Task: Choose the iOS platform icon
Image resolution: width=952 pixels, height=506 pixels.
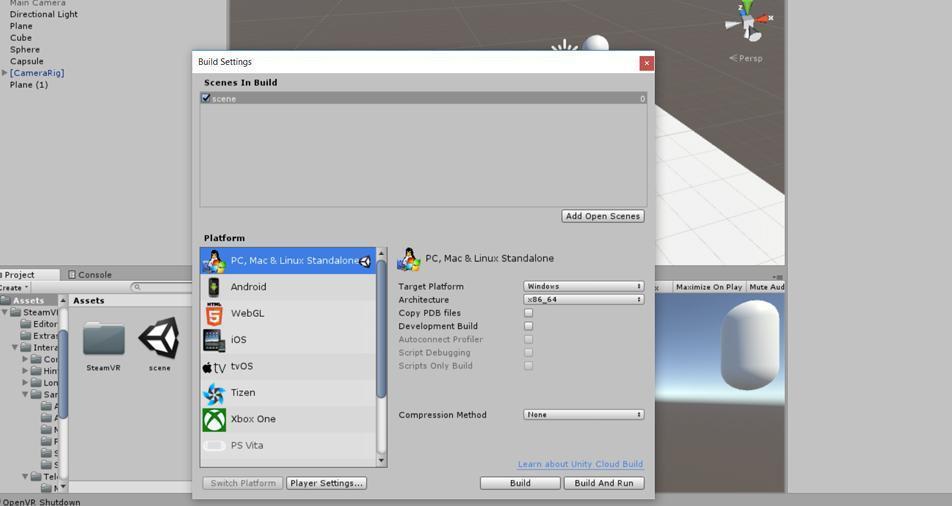Action: (x=214, y=340)
